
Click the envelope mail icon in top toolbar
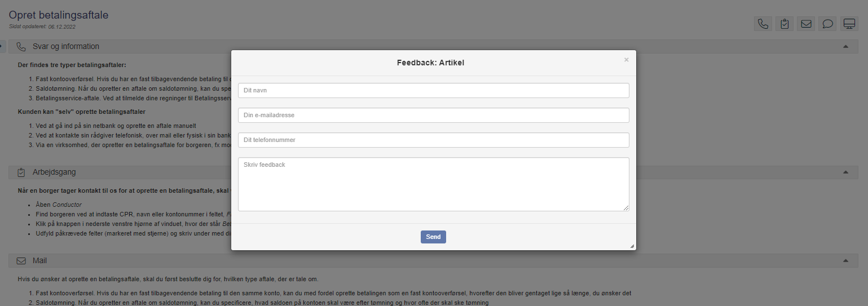pos(806,24)
